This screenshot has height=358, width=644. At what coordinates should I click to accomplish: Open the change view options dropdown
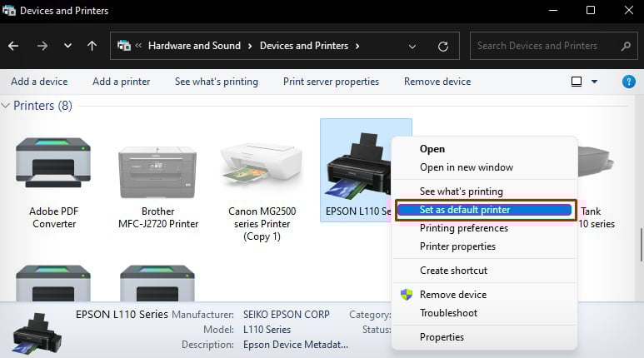click(594, 82)
